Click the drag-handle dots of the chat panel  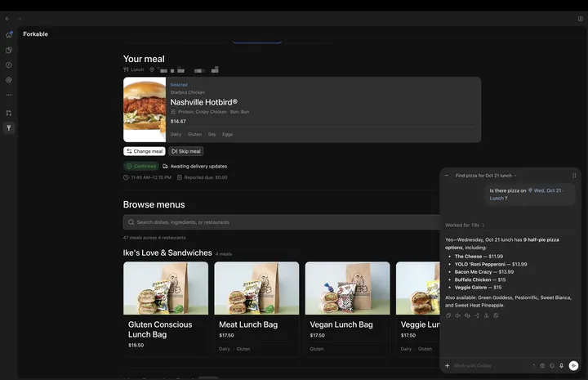click(x=574, y=175)
